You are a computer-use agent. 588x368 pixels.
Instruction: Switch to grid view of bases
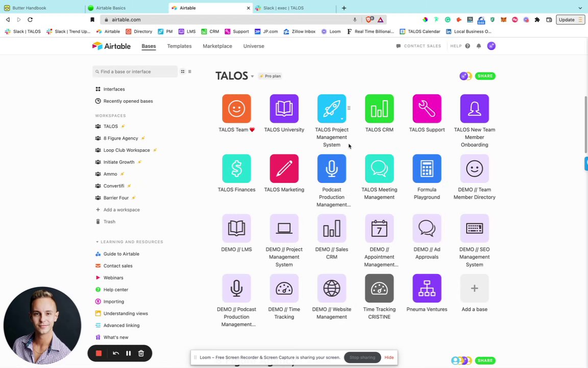click(x=183, y=72)
